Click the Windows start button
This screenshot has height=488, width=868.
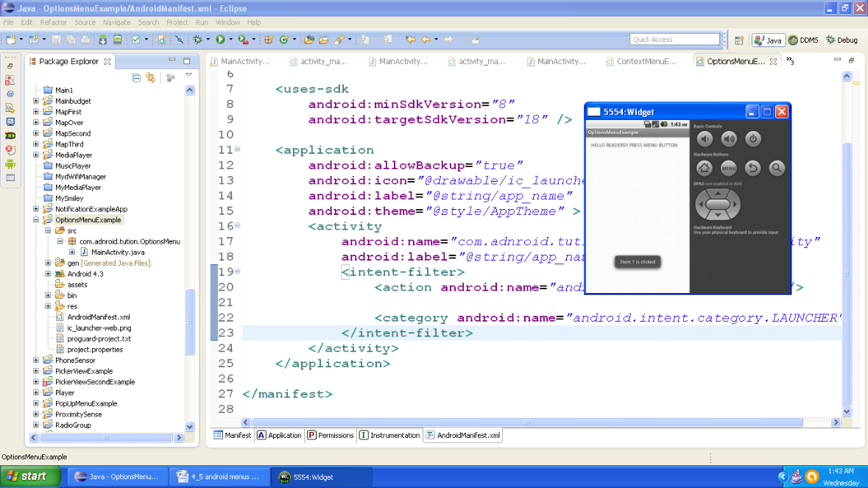tap(31, 476)
